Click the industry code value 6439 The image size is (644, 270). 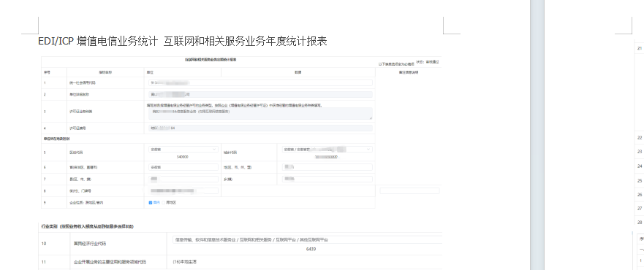tap(311, 249)
